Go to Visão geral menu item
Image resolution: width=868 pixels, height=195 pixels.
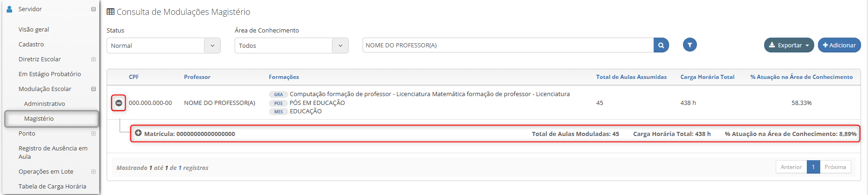[x=34, y=30]
